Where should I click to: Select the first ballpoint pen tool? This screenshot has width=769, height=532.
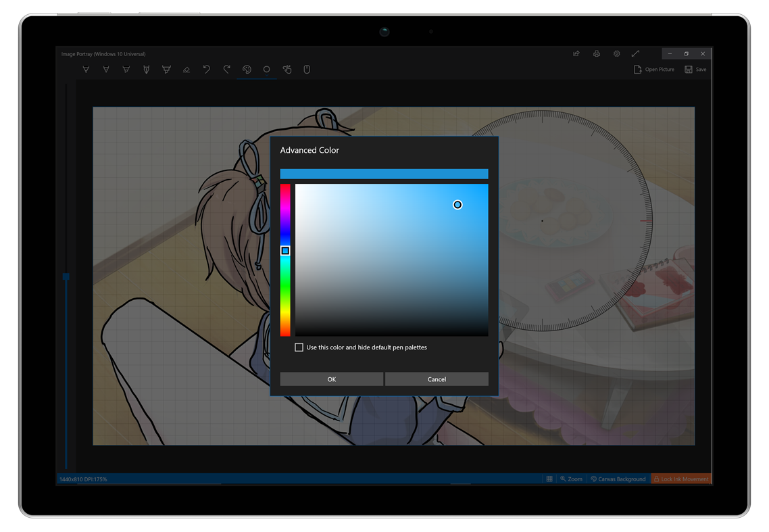[x=86, y=69]
